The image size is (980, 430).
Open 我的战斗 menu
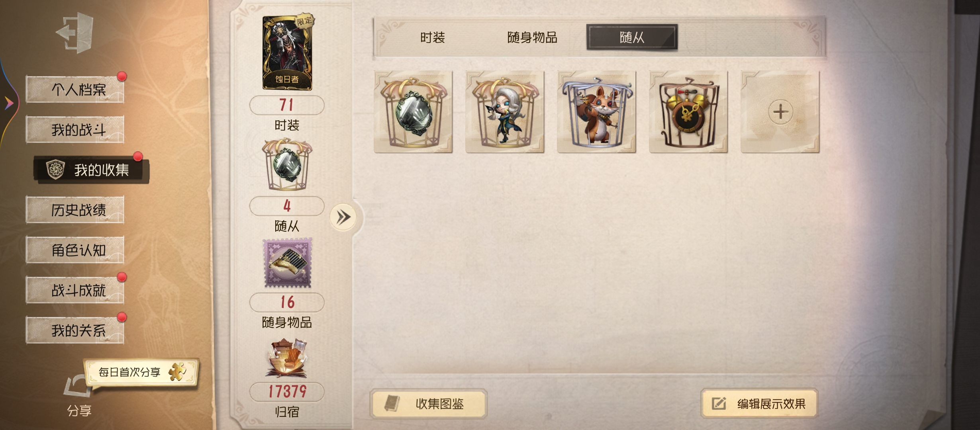pyautogui.click(x=75, y=129)
